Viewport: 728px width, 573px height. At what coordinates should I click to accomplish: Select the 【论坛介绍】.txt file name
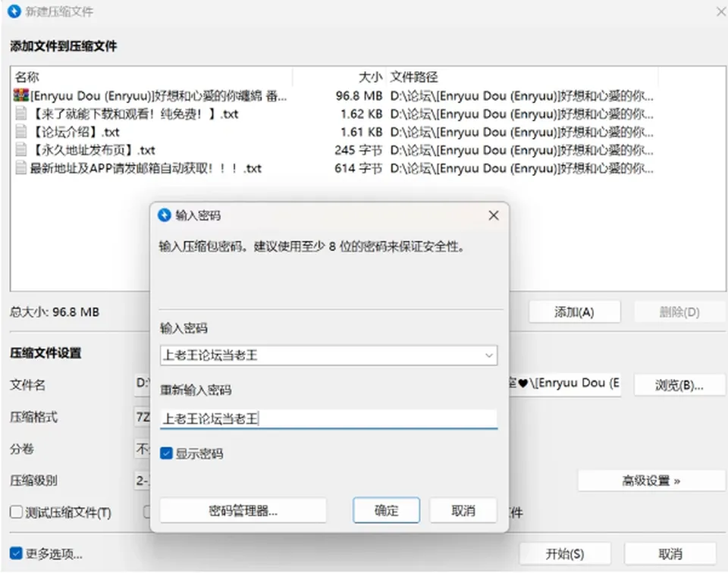click(x=75, y=132)
